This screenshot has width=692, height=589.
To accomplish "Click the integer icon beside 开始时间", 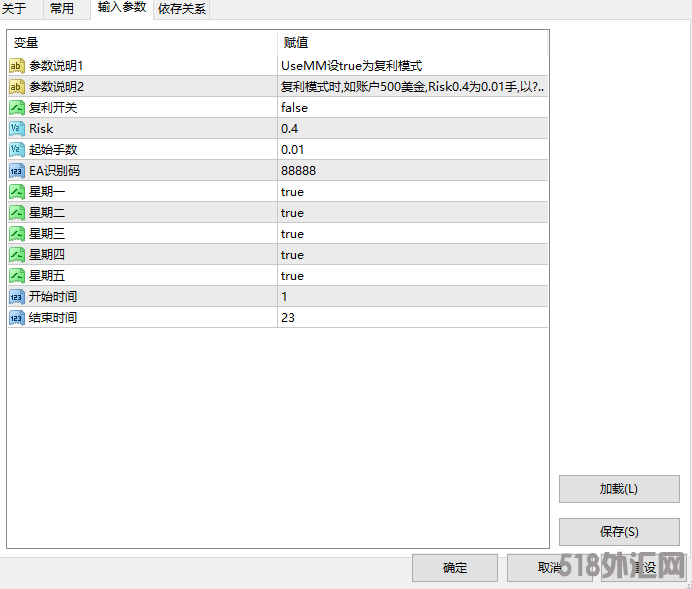I will click(16, 296).
